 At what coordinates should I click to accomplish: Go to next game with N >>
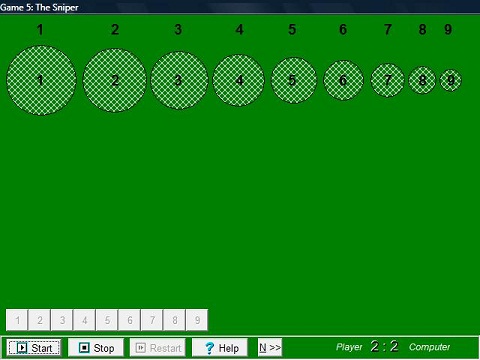click(270, 348)
